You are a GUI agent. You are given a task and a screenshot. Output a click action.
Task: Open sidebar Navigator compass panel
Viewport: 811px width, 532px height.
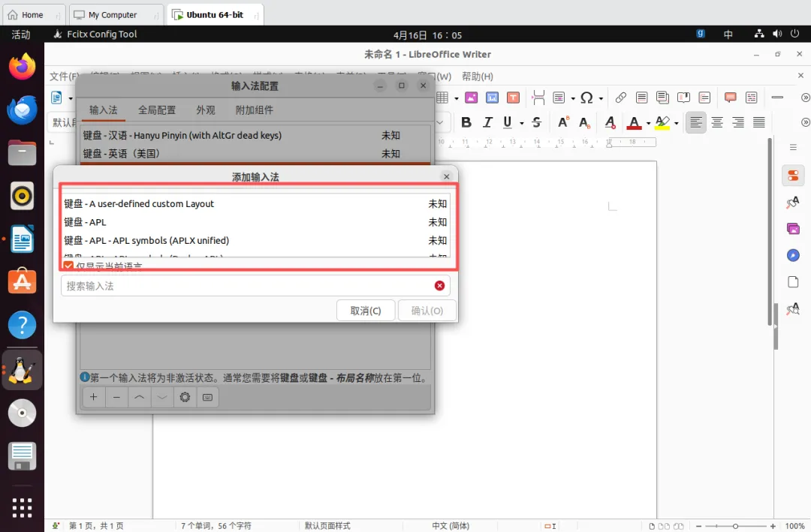tap(793, 255)
